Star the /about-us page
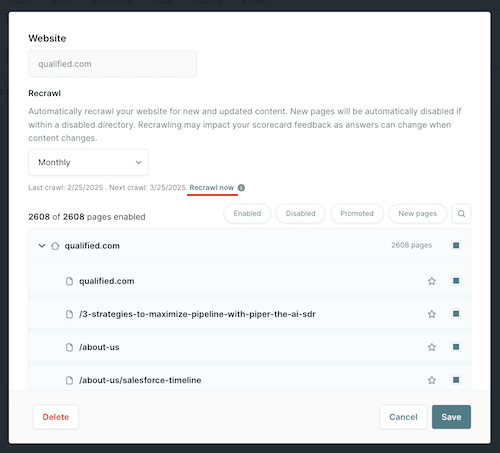 pos(432,347)
